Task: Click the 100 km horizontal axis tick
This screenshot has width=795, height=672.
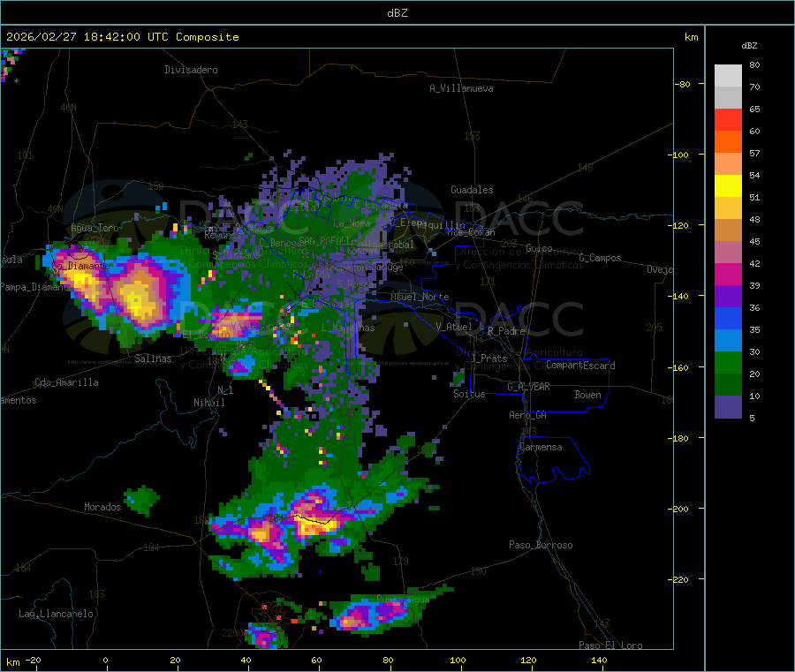Action: 458,661
